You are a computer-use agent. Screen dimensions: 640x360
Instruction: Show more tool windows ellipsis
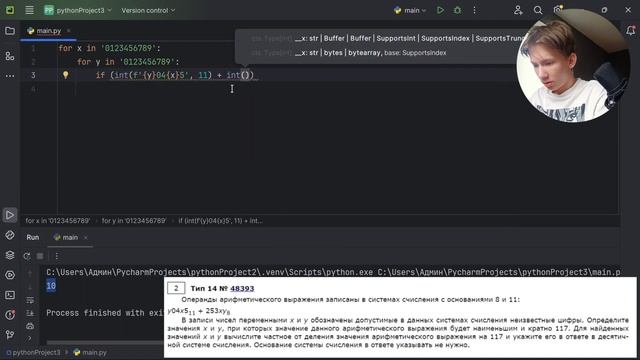coord(10,76)
